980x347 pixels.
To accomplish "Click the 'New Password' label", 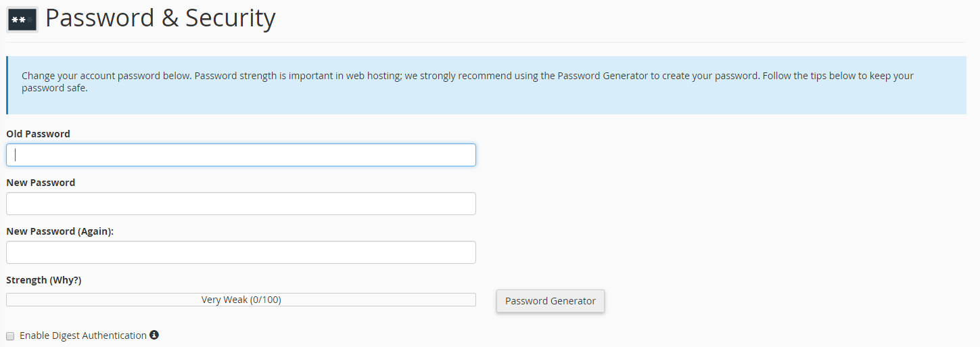I will [41, 183].
